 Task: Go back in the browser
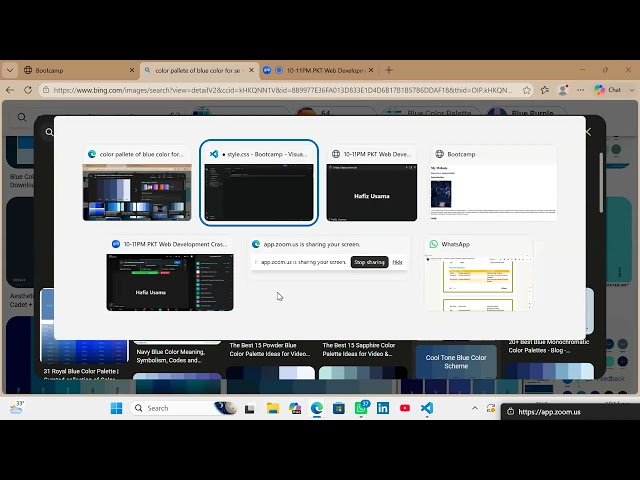click(10, 90)
